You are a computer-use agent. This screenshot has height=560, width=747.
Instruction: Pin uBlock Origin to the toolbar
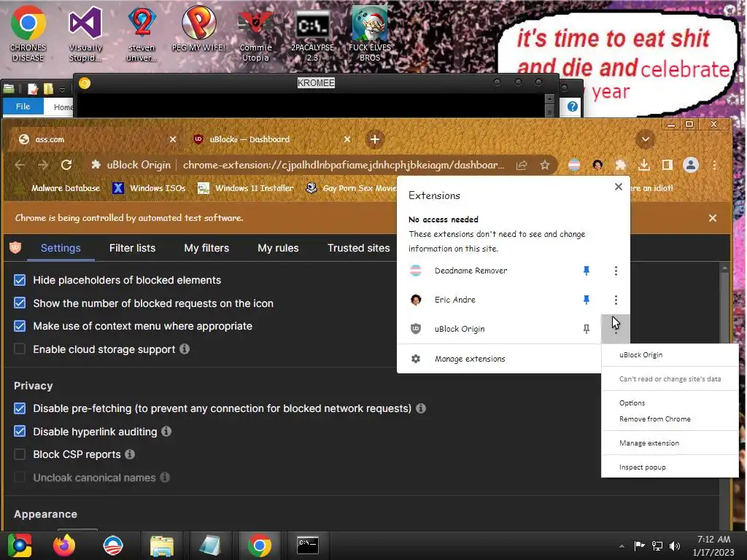[x=587, y=329]
